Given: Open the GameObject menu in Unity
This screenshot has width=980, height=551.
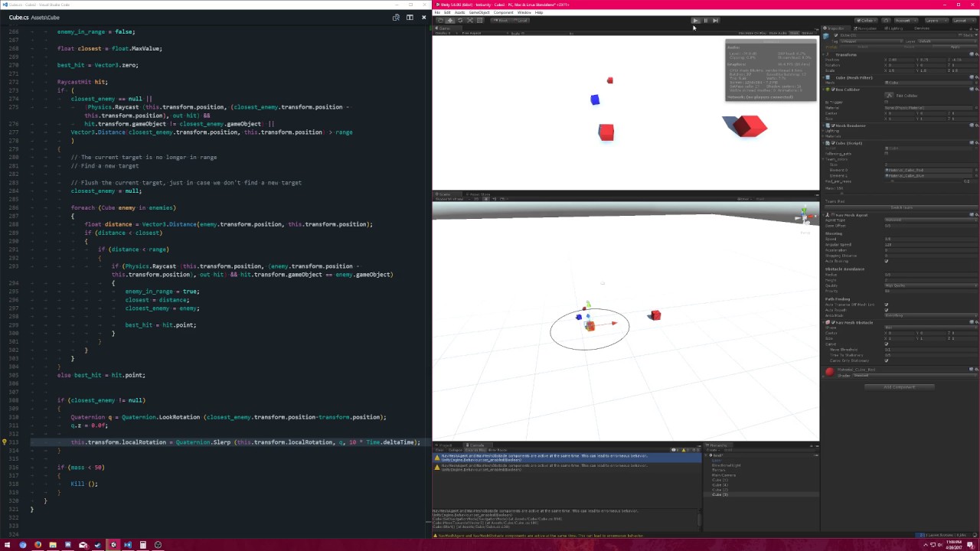Looking at the screenshot, I should click(x=480, y=13).
